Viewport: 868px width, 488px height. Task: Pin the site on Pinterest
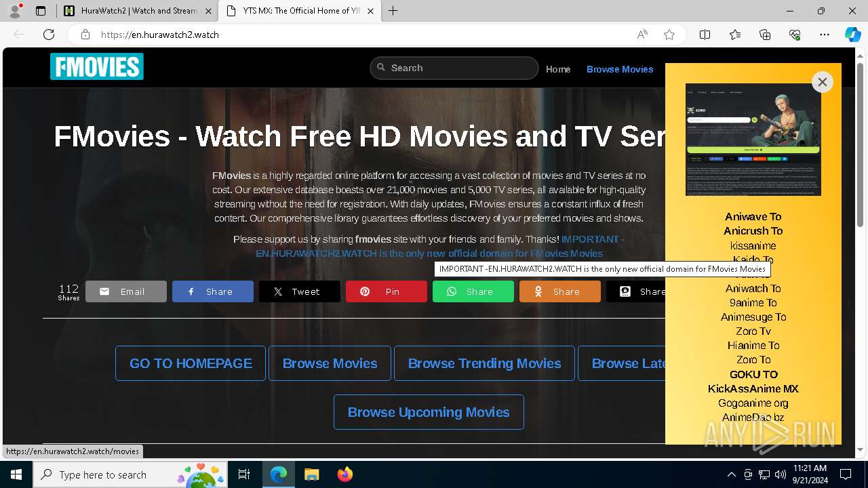(387, 291)
